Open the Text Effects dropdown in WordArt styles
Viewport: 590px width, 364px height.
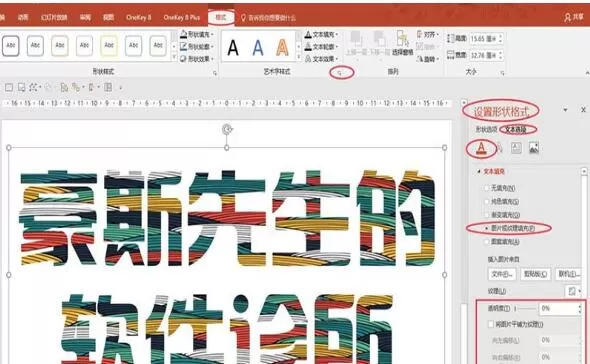[321, 59]
